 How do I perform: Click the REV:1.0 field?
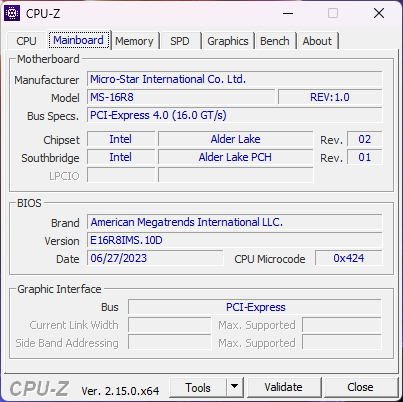point(330,97)
